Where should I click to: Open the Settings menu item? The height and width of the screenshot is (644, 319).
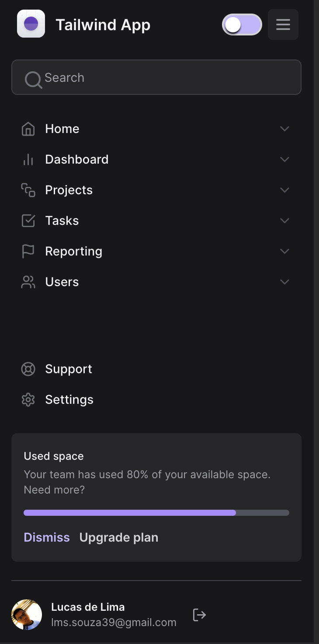(69, 400)
